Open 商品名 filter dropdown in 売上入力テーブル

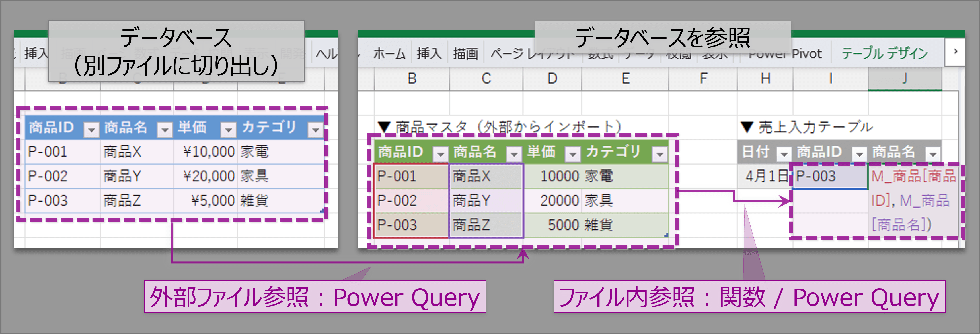(x=933, y=154)
